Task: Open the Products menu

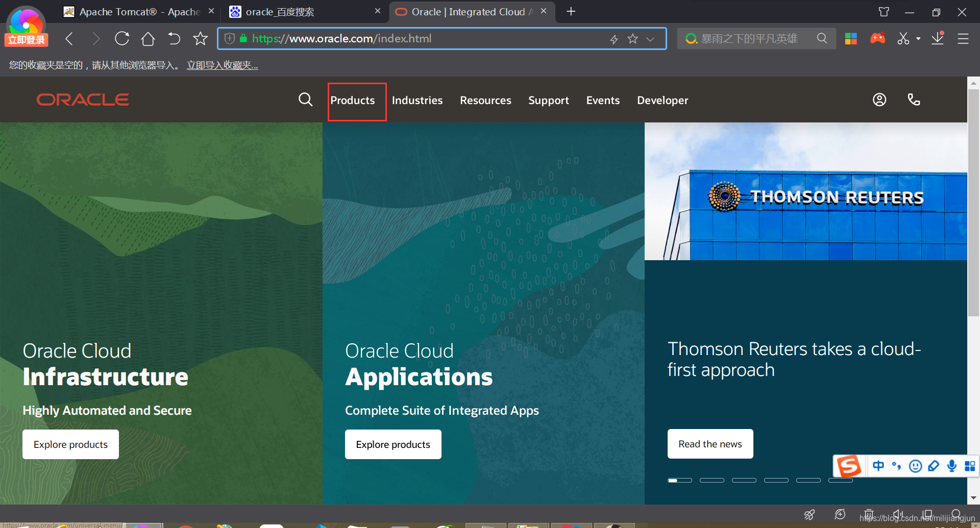Action: (353, 100)
